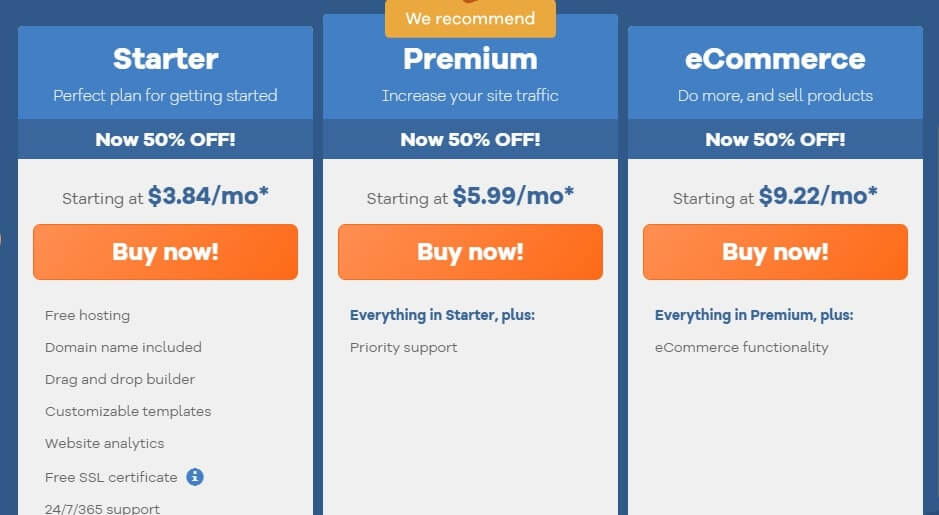
Task: Click the $5.99/mo price text
Action: pos(513,196)
